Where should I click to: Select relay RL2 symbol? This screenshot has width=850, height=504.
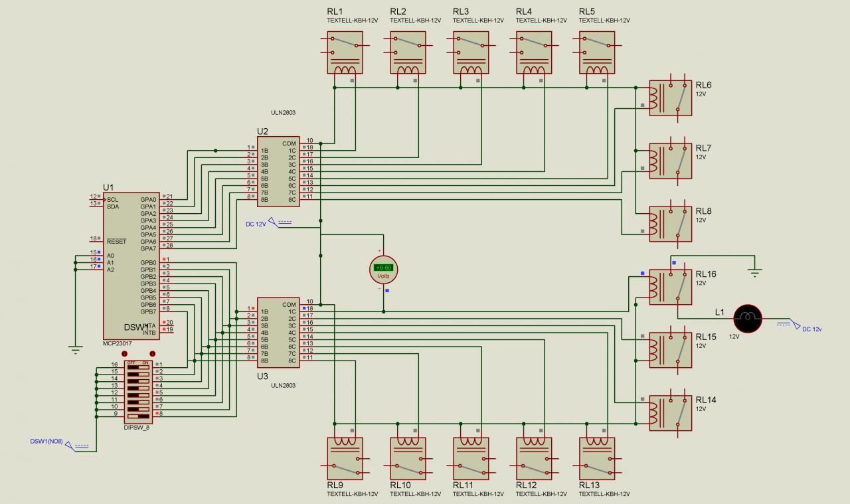point(408,52)
